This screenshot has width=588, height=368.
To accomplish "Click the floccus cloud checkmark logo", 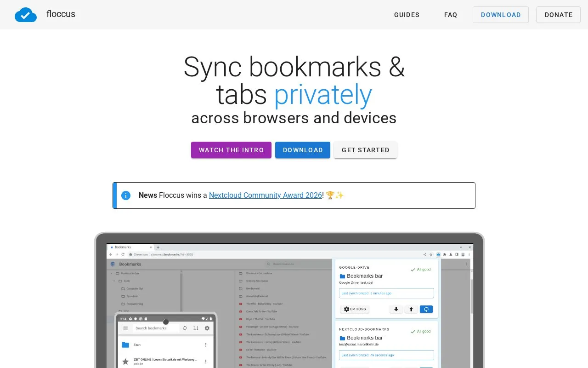I will click(x=26, y=15).
